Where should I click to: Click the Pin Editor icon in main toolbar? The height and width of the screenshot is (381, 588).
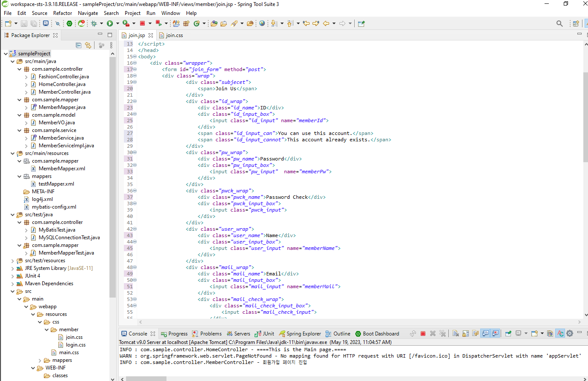coord(361,23)
